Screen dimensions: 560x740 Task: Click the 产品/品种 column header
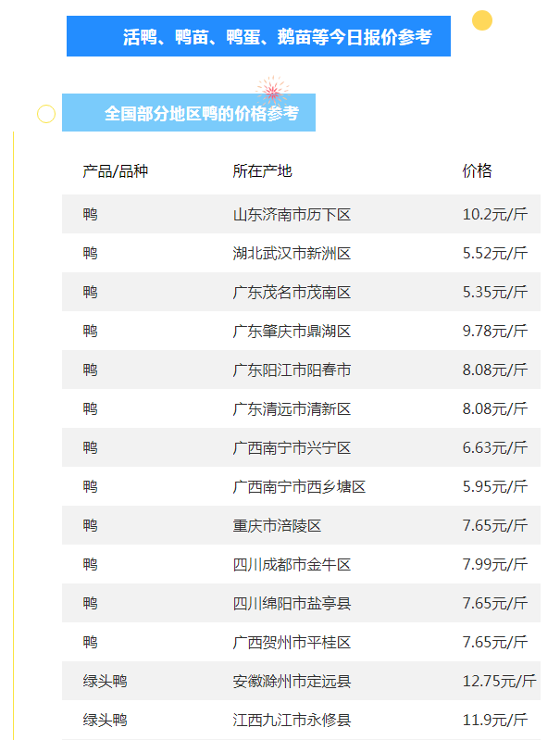coord(115,170)
